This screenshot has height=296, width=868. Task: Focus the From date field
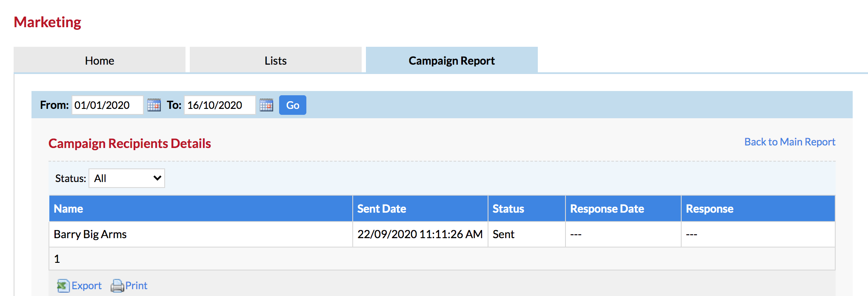[x=107, y=105]
